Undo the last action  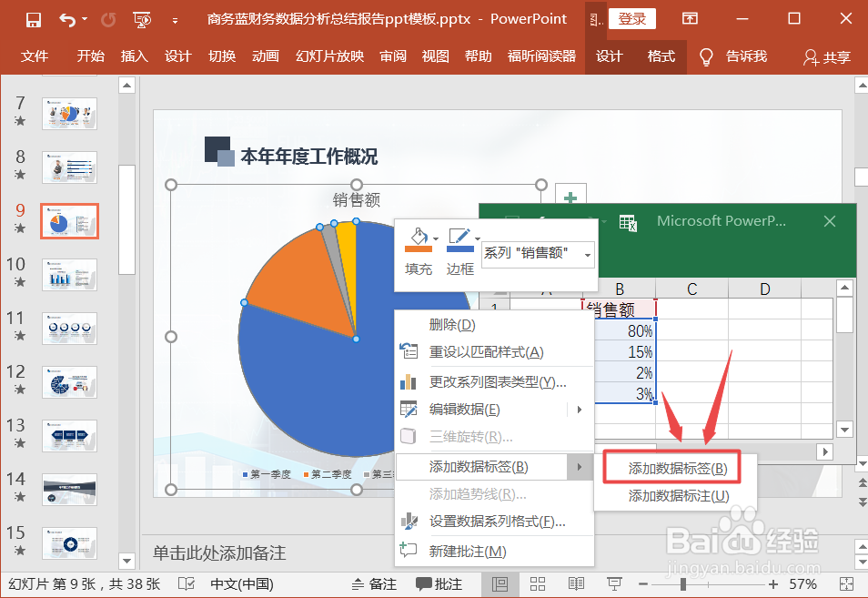point(67,20)
